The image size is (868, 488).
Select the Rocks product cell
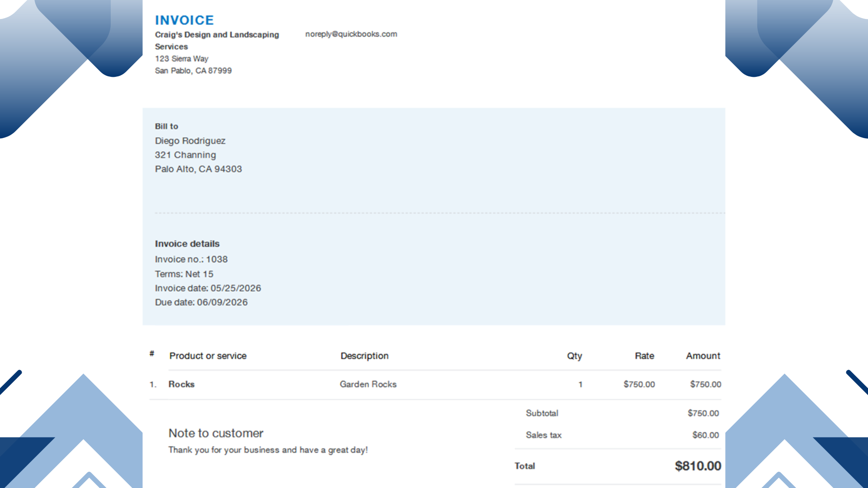point(181,385)
